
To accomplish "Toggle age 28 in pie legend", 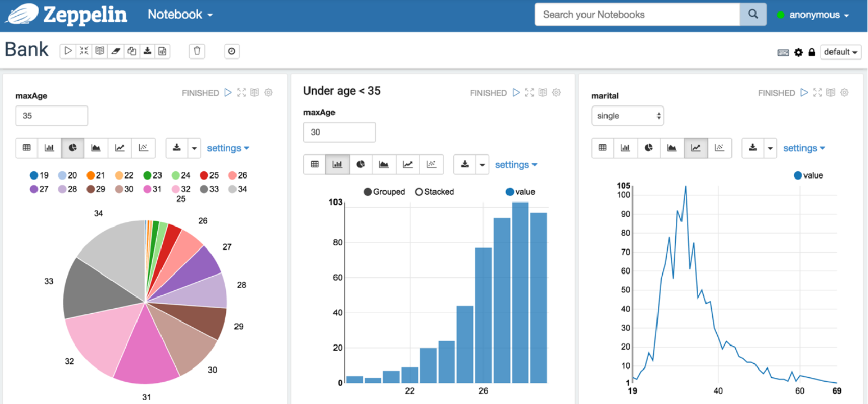I will [x=67, y=189].
